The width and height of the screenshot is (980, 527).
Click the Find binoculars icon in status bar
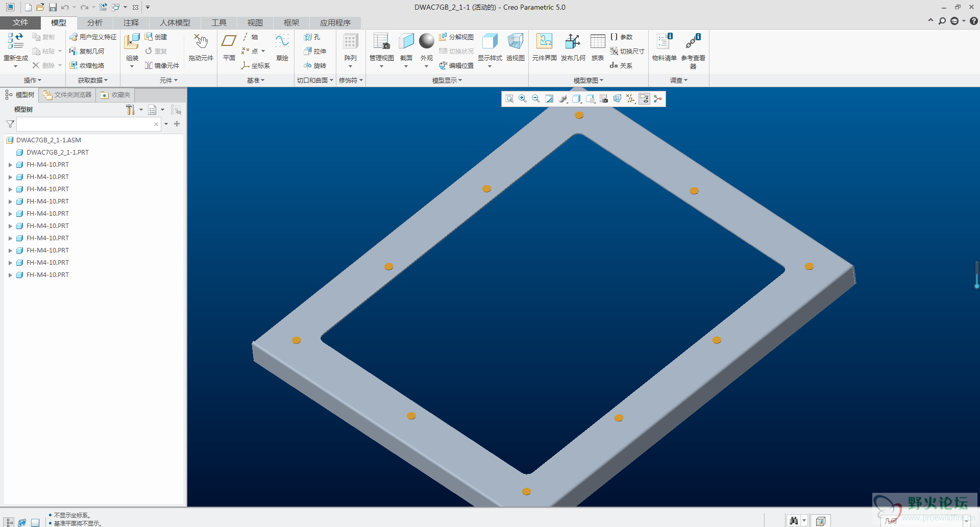point(794,521)
